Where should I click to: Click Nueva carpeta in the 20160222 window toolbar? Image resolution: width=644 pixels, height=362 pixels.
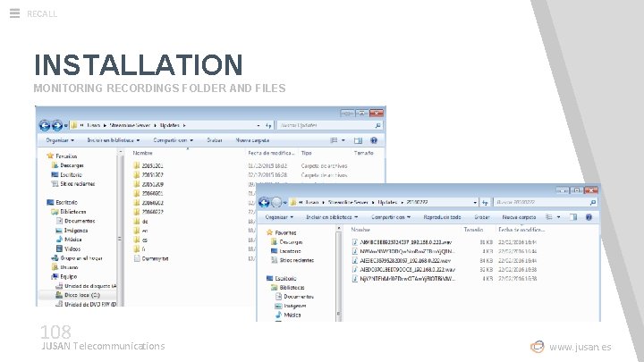coord(519,216)
